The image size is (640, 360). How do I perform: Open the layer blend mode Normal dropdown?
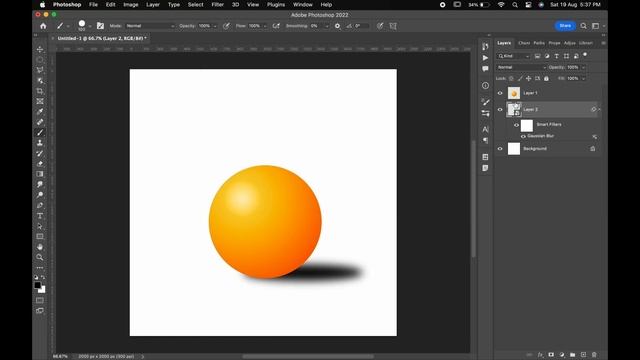(521, 67)
